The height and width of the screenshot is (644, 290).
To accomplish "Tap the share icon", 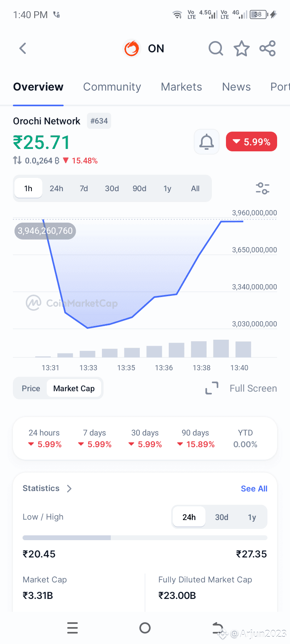I will pyautogui.click(x=267, y=49).
